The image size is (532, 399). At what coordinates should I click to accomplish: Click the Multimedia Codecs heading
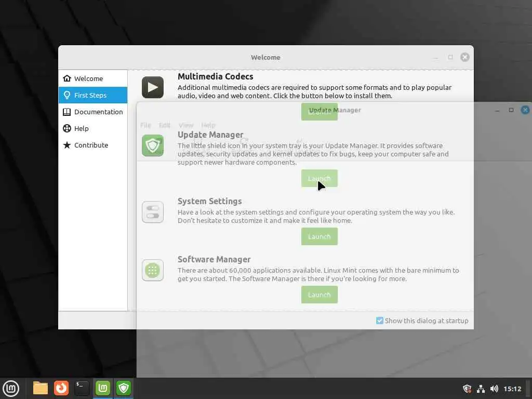click(x=216, y=76)
